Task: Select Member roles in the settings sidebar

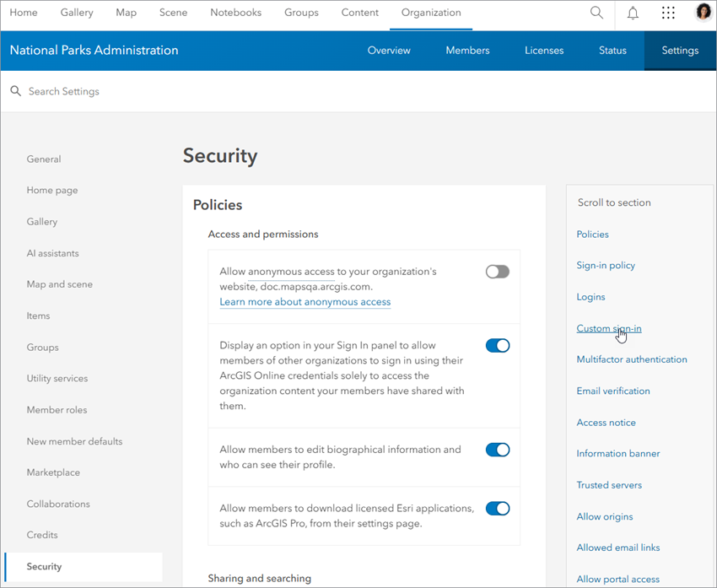Action: coord(55,409)
